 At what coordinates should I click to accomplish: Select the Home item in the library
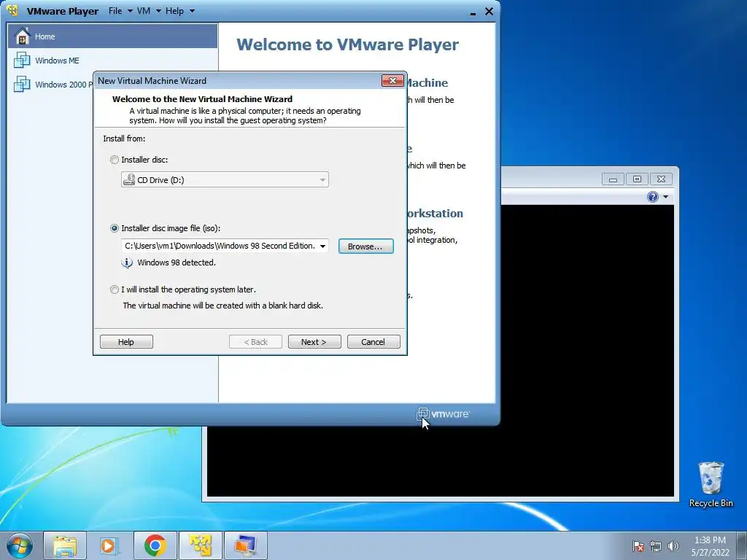tap(113, 36)
